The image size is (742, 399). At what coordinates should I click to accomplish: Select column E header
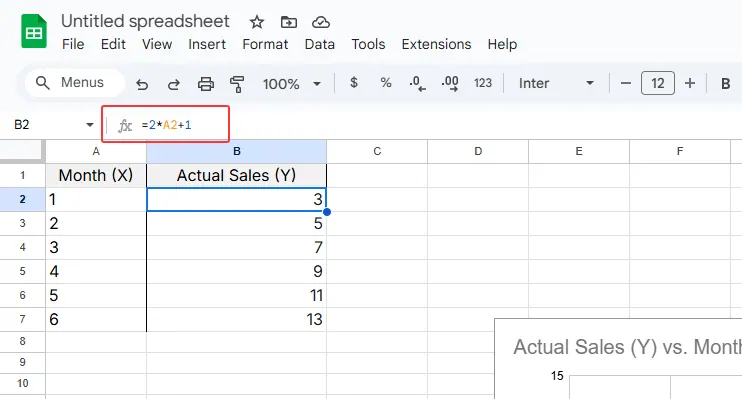579,151
